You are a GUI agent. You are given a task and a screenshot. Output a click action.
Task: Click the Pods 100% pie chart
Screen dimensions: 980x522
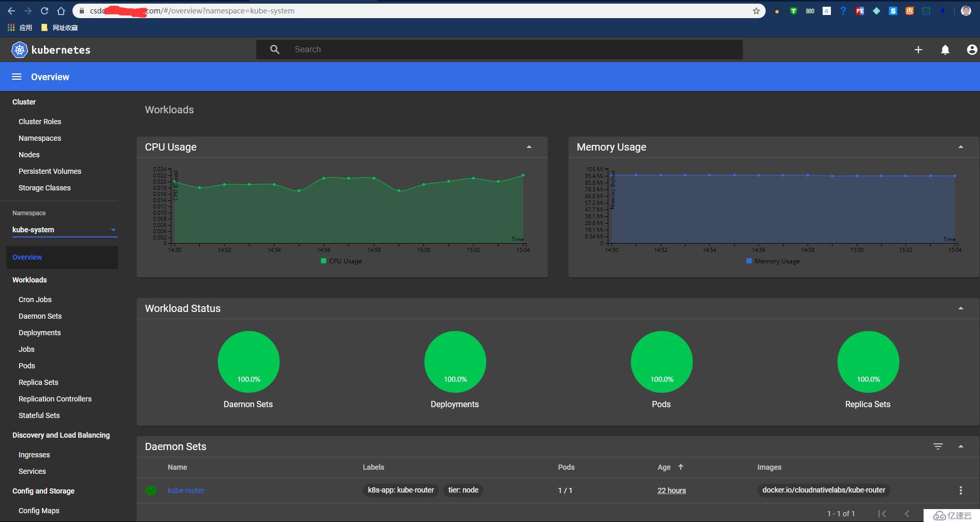662,362
